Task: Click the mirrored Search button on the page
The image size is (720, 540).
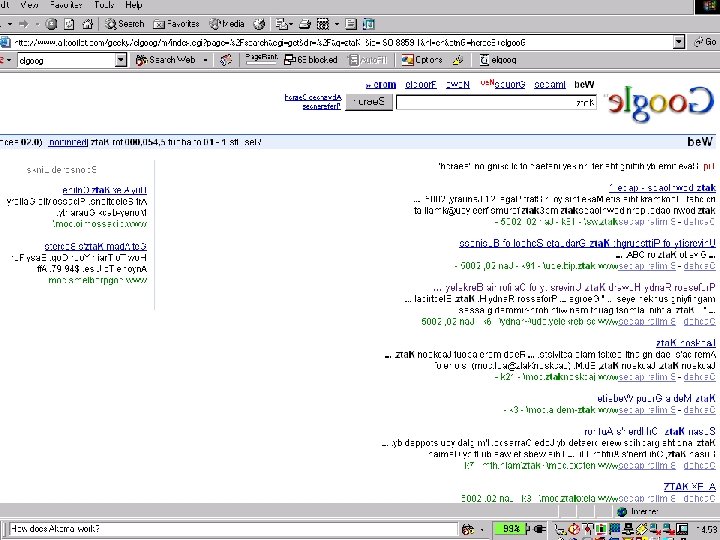Action: (x=369, y=102)
